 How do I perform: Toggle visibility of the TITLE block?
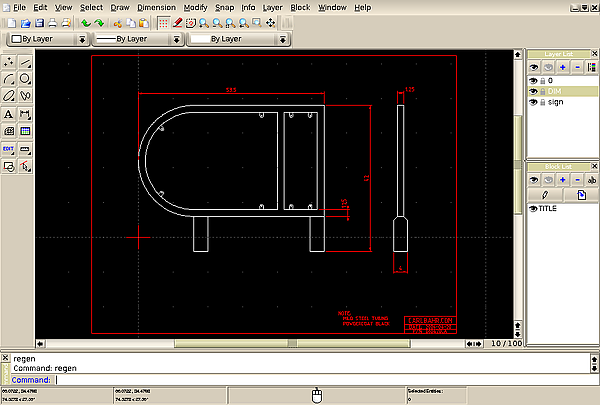533,209
